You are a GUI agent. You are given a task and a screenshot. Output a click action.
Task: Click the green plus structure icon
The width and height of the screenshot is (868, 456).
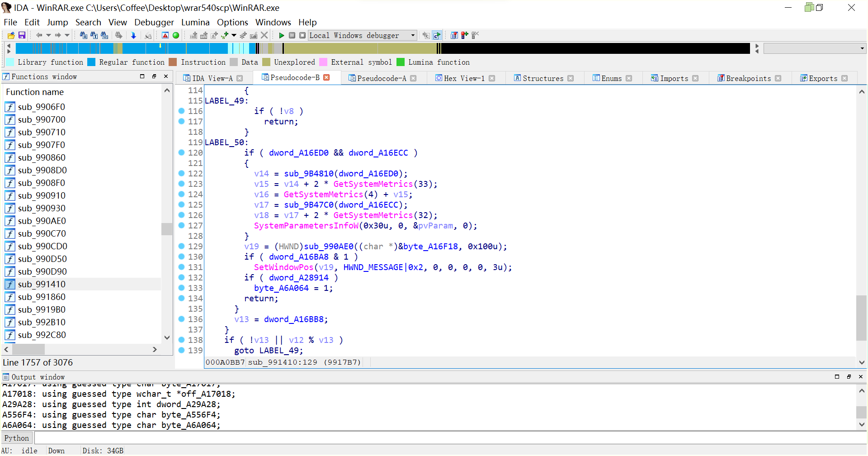(225, 35)
